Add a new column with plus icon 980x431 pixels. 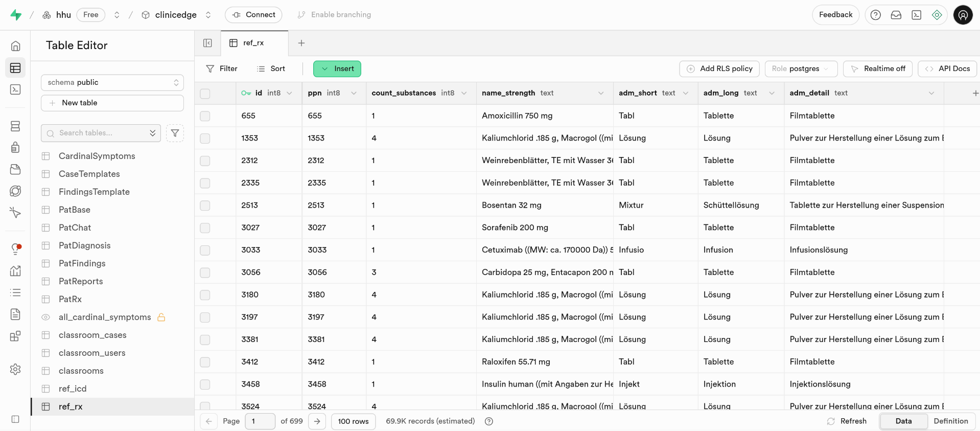tap(975, 93)
